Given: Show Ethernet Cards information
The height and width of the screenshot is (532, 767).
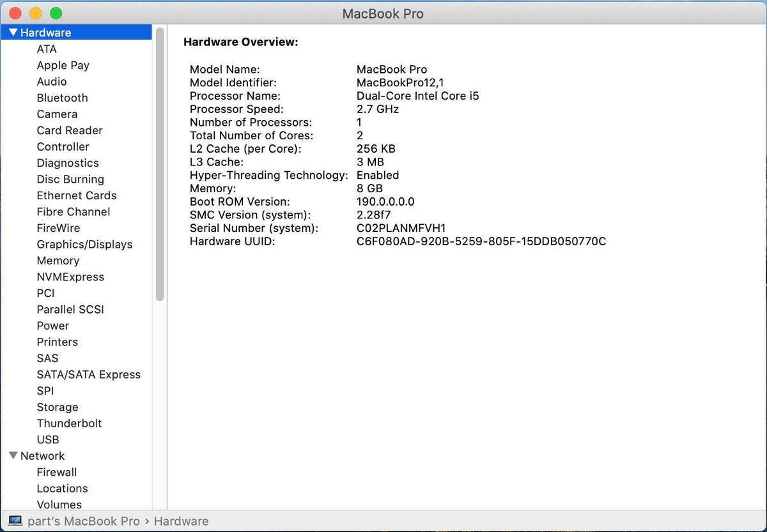Looking at the screenshot, I should pos(77,195).
